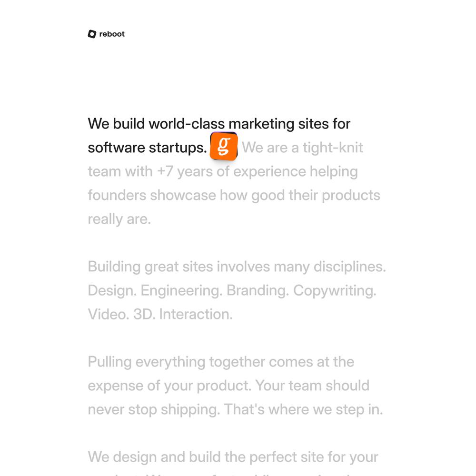
Task: Click the gray text "We are a tight-knit"
Action: (x=302, y=148)
